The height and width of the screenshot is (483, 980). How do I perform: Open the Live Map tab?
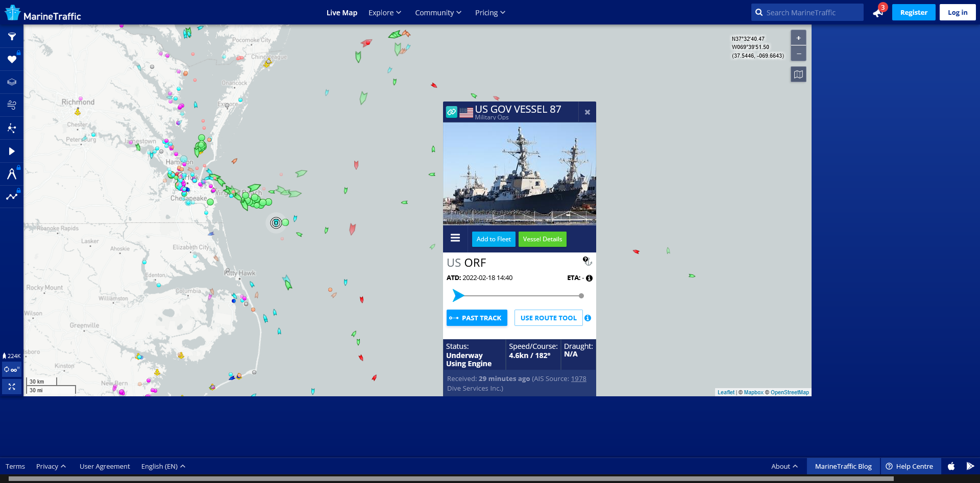tap(342, 13)
